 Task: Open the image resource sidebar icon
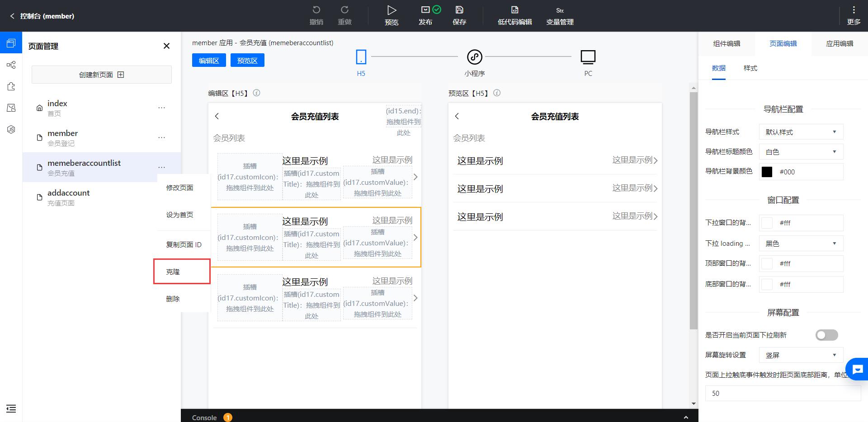(11, 108)
